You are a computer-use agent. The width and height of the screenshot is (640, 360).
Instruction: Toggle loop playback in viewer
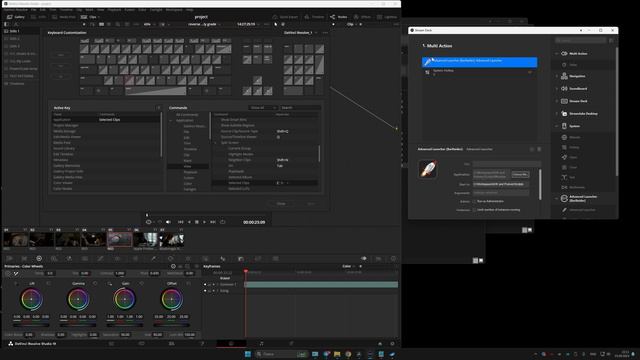pos(222,222)
